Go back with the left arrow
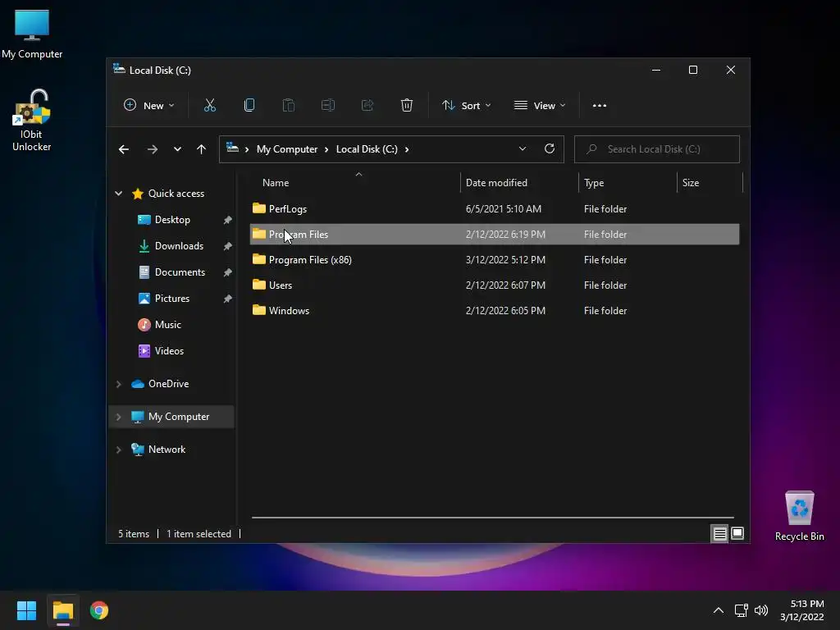The height and width of the screenshot is (630, 840). (124, 149)
